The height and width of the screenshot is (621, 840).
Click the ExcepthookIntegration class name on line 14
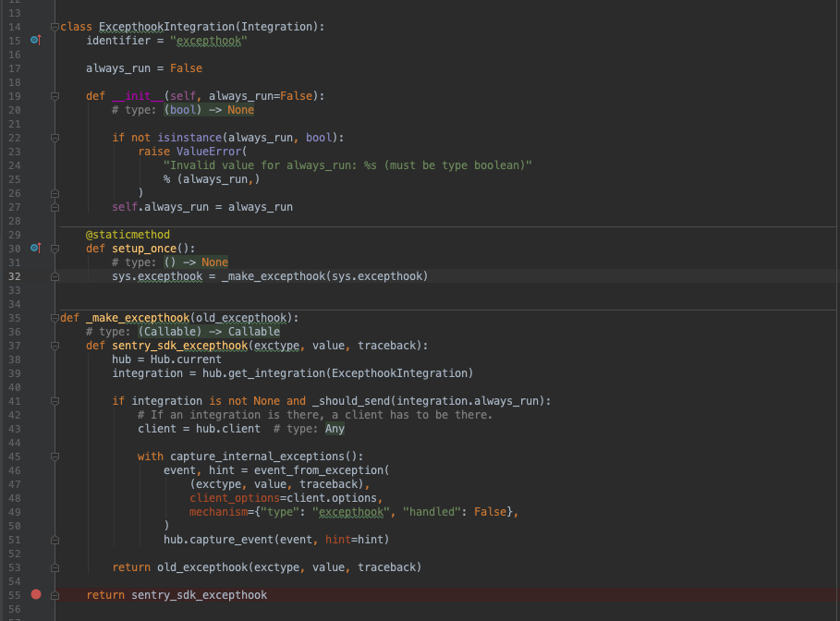[x=167, y=27]
